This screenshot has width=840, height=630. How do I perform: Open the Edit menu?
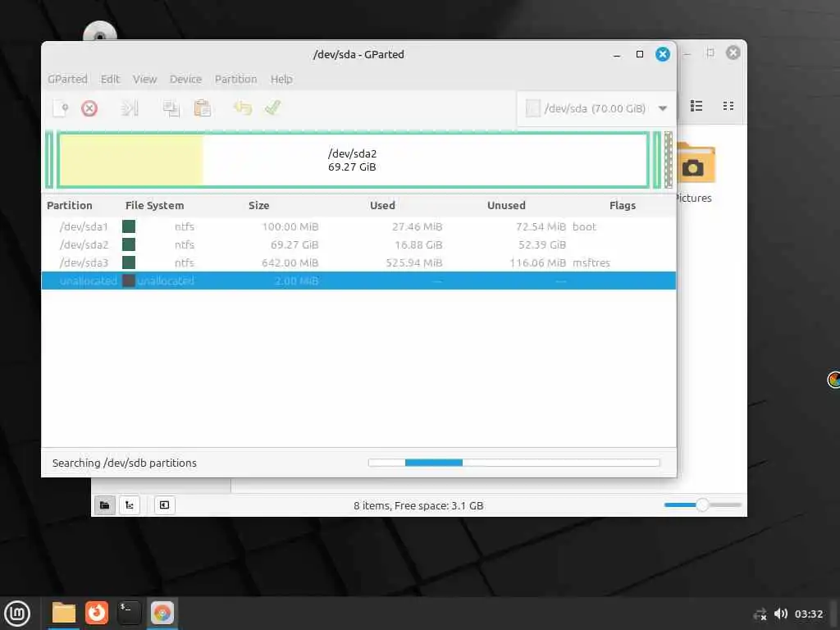pyautogui.click(x=110, y=80)
